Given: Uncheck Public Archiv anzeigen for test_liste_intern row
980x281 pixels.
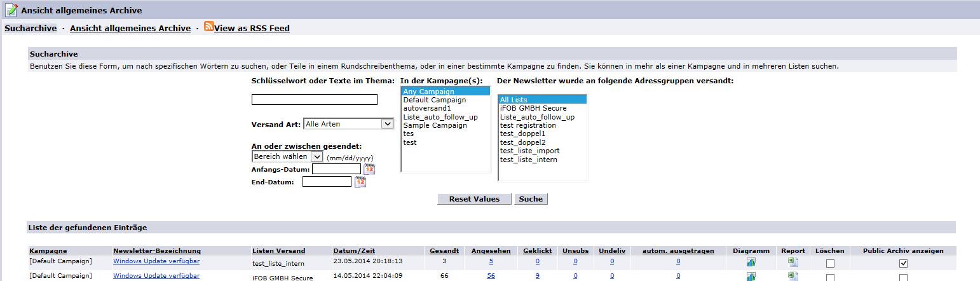Looking at the screenshot, I should coord(903,263).
